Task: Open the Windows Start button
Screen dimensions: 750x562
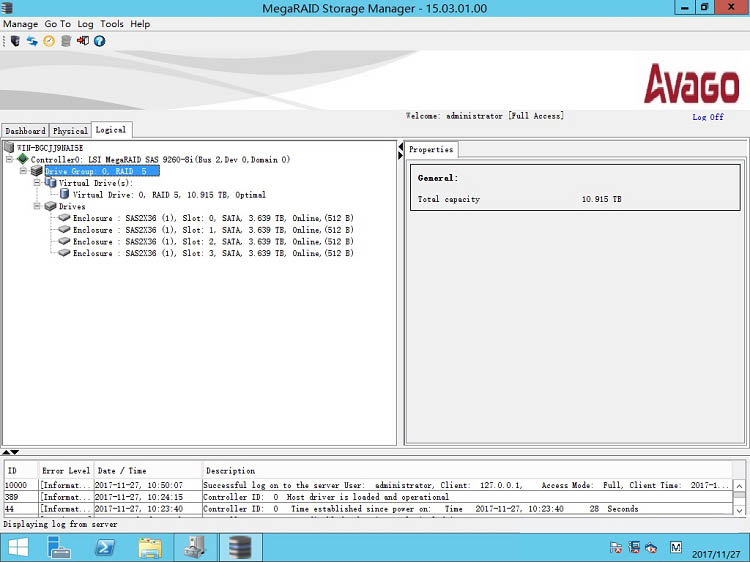Action: [18, 547]
